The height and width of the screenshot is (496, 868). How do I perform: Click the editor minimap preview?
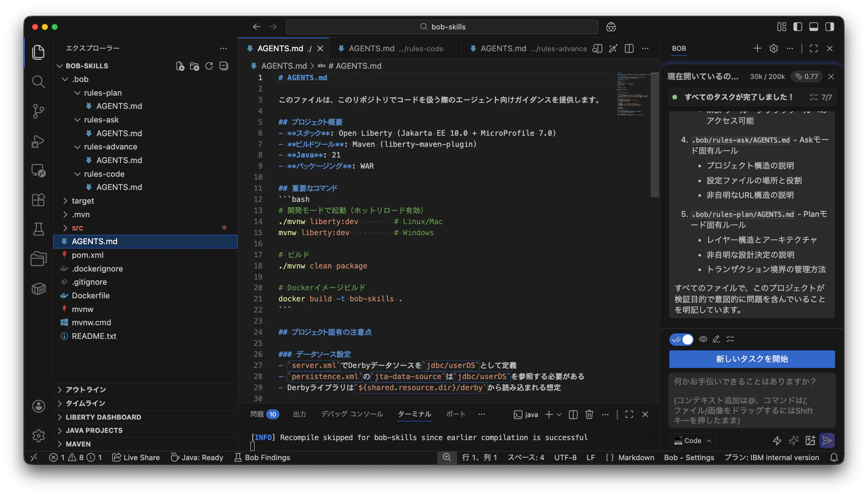tap(633, 95)
